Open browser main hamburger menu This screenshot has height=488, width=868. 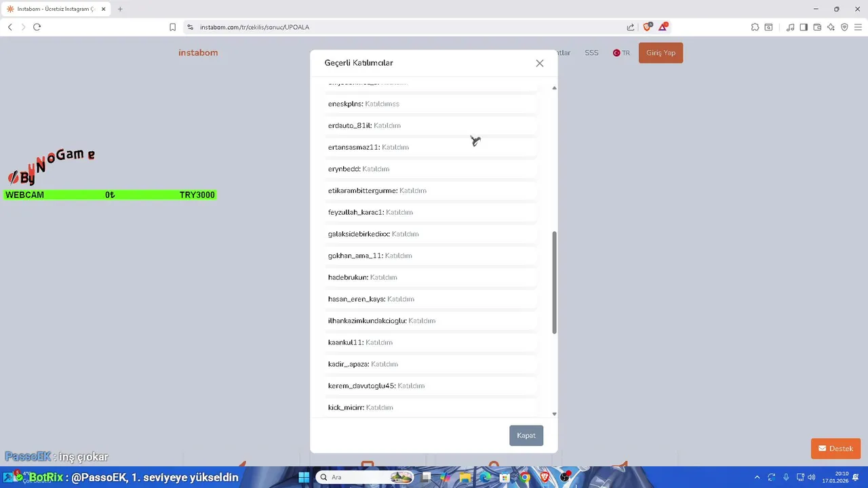(858, 27)
